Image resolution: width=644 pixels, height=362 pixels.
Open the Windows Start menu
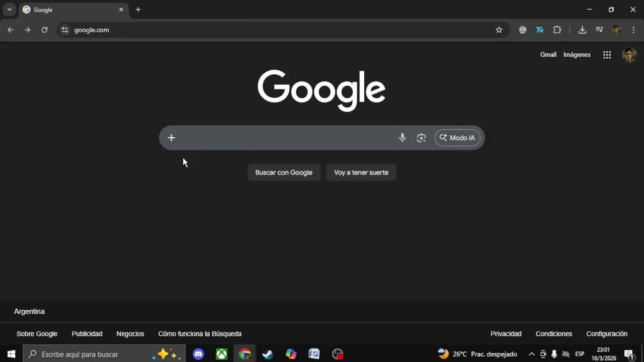(x=11, y=354)
